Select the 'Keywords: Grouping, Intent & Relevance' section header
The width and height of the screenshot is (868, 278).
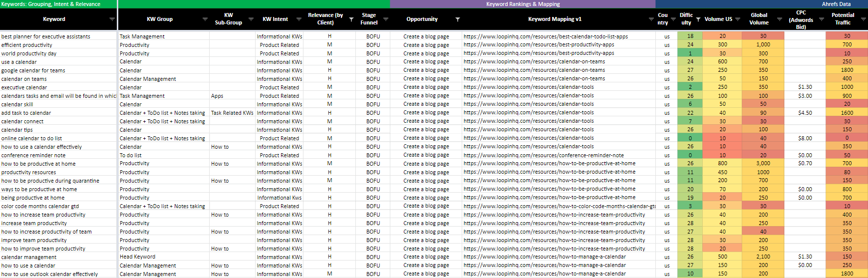pos(58,4)
